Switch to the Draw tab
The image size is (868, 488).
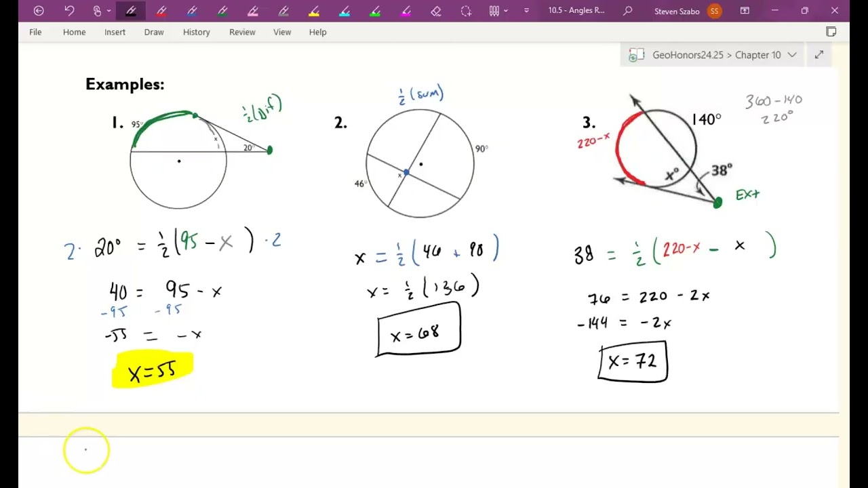[x=154, y=32]
